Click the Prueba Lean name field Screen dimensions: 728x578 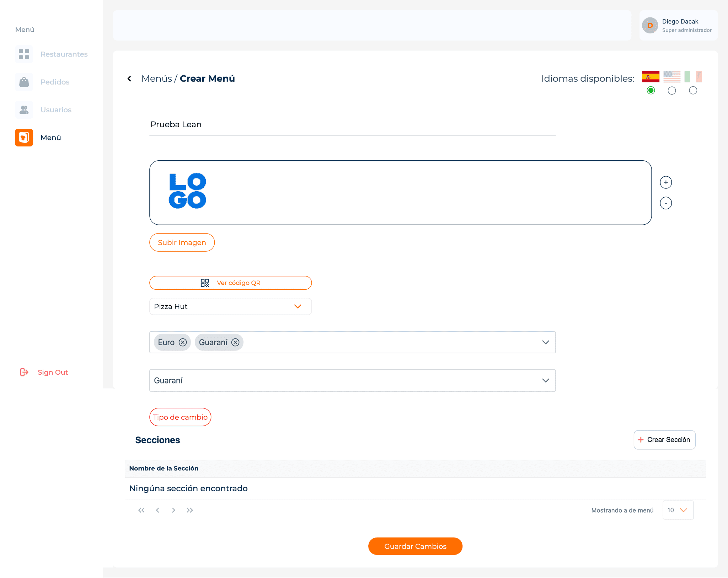coord(352,125)
